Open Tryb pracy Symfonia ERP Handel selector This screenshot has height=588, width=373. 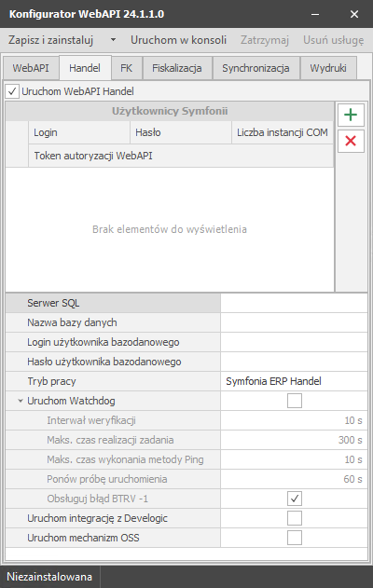[x=294, y=381]
